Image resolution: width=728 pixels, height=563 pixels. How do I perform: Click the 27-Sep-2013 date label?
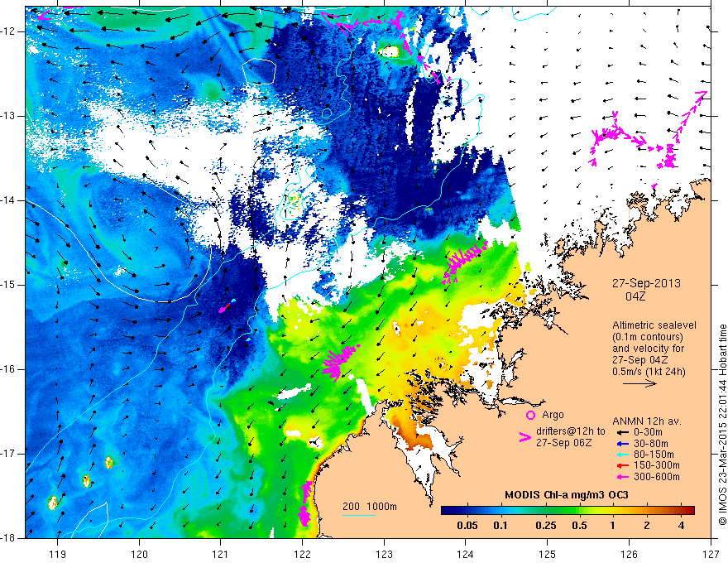point(646,283)
